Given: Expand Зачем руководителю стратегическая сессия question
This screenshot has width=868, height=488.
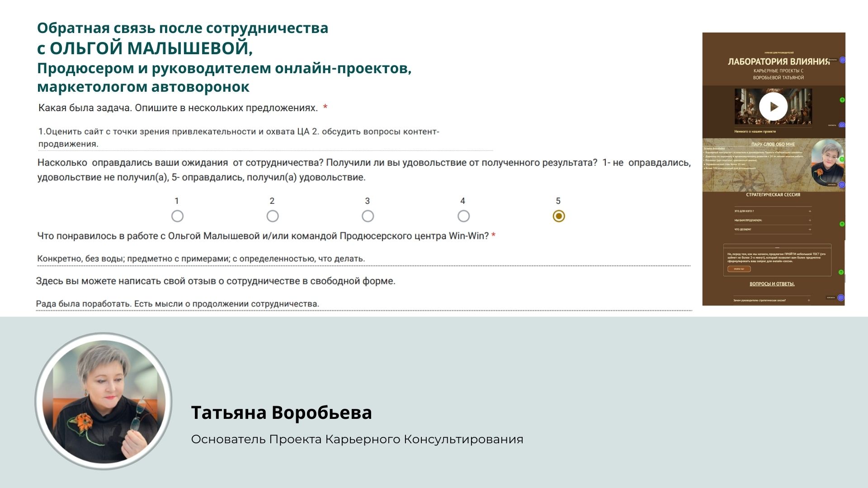Looking at the screenshot, I should (809, 300).
